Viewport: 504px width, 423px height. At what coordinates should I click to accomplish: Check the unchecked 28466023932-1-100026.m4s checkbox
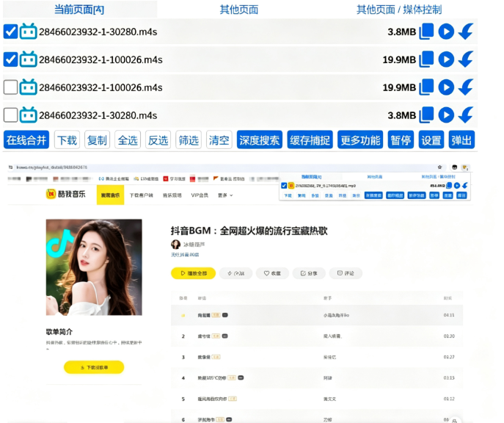pos(10,87)
